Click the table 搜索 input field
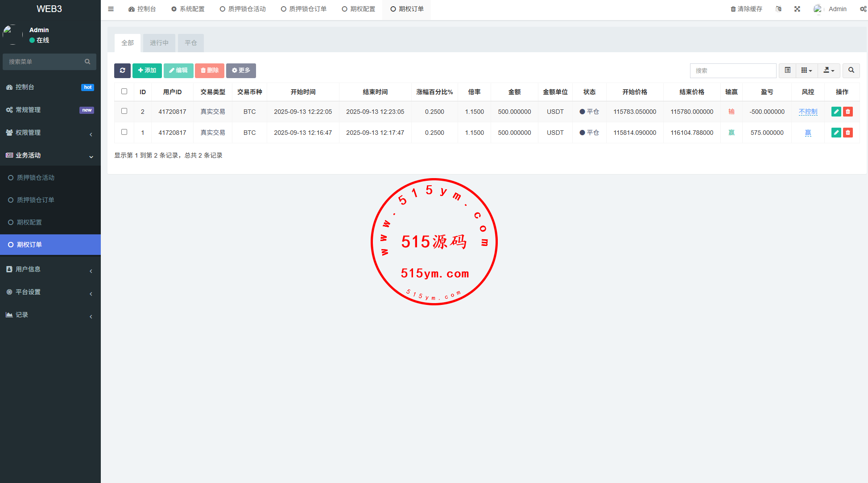 [733, 71]
